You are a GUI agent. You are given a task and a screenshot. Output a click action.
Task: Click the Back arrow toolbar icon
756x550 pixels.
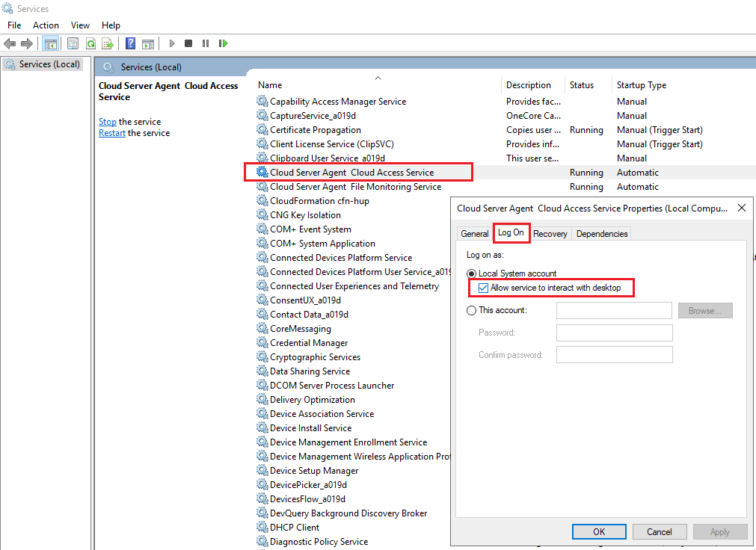10,44
